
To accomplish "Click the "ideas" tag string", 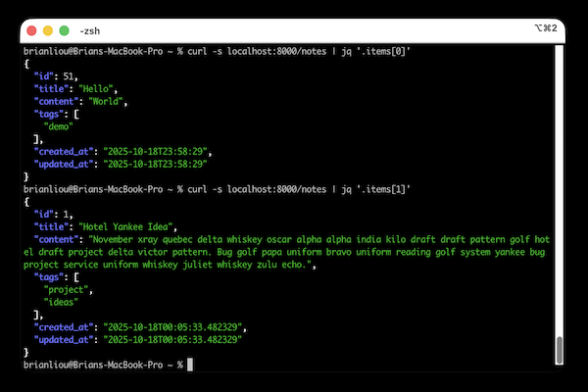I will 64,302.
